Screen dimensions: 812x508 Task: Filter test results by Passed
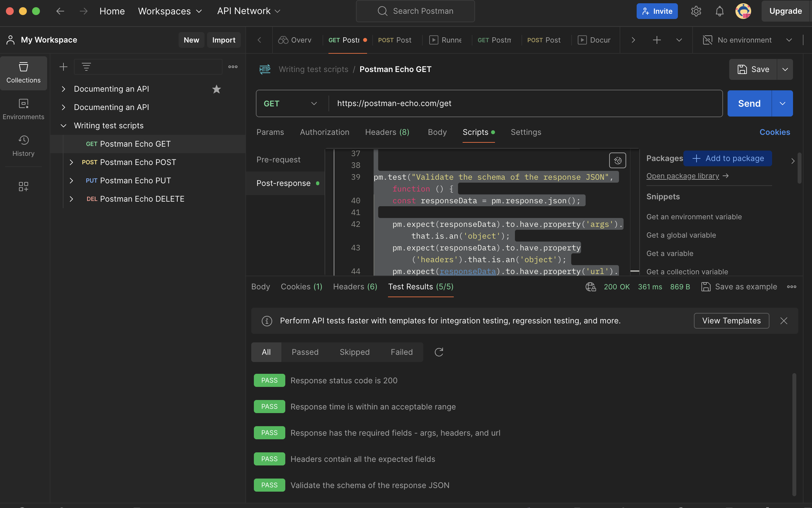pos(305,352)
